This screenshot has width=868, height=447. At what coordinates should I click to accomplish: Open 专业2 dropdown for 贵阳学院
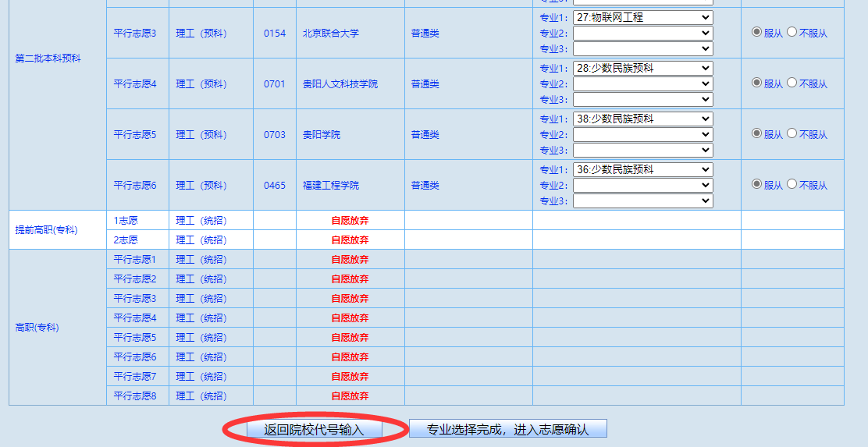pos(642,134)
